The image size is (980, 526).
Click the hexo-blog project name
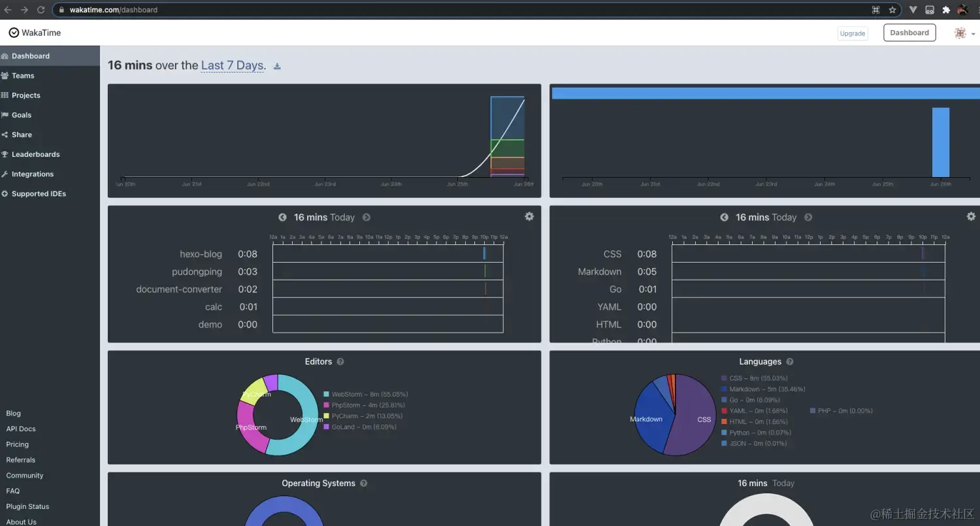pyautogui.click(x=201, y=254)
